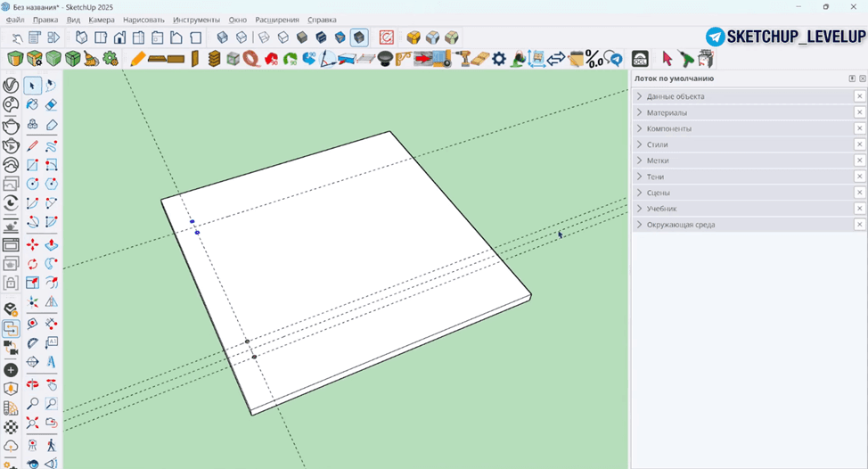
Task: Select the Dimension tool
Action: coord(51,324)
